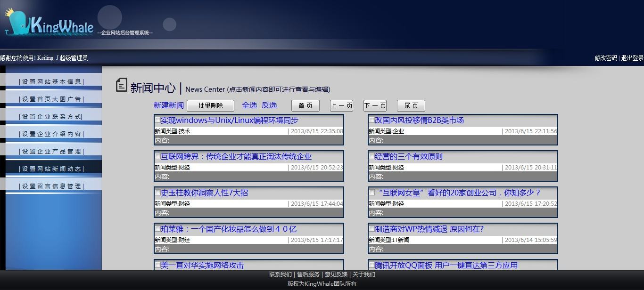
Task: Click content row of 经营的三个有效原则
Action: pos(463,177)
